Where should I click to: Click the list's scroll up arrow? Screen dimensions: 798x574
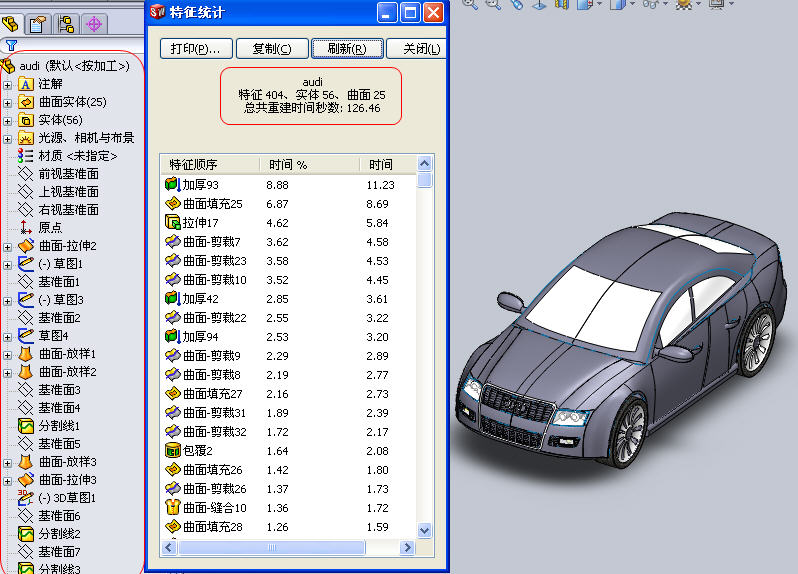tap(424, 164)
